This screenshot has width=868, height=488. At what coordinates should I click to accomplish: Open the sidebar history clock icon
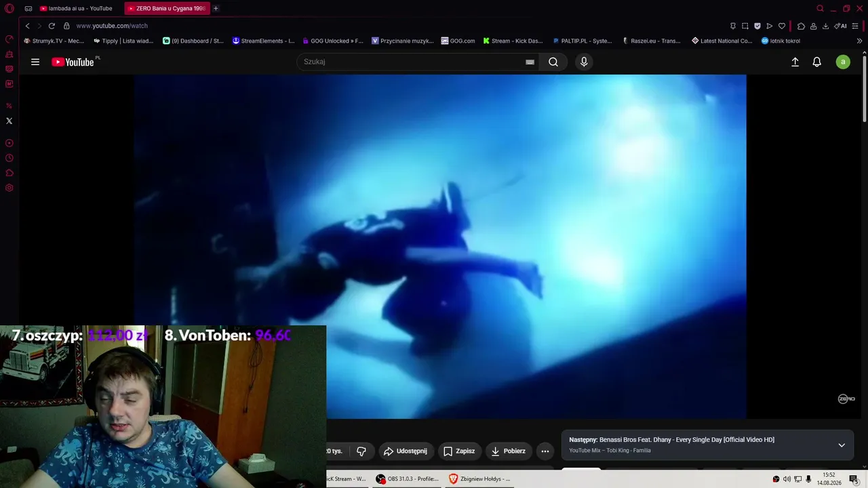pyautogui.click(x=9, y=158)
